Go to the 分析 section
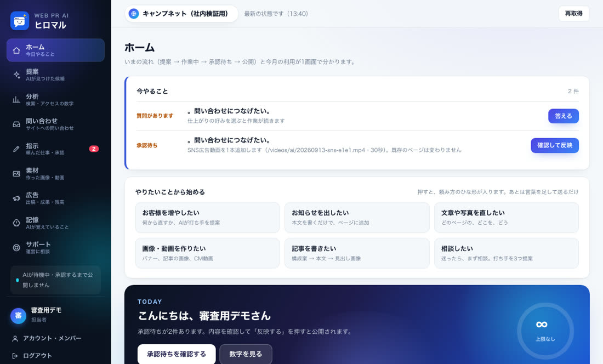The image size is (603, 364). point(55,100)
